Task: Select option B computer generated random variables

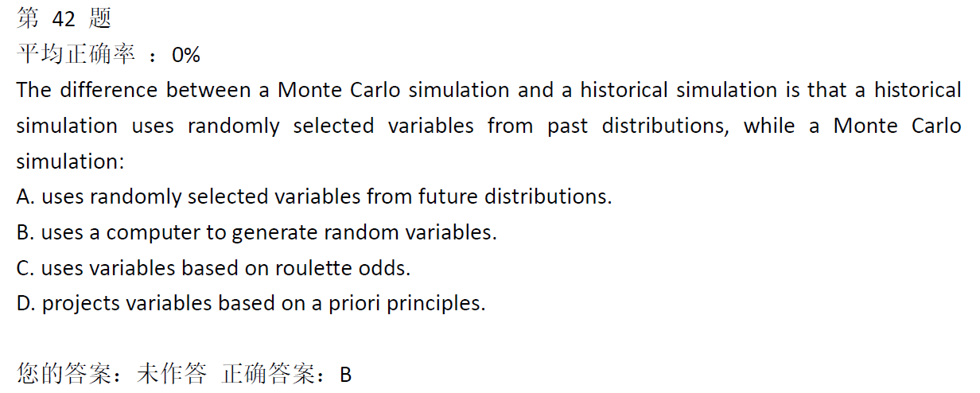Action: coord(257,232)
